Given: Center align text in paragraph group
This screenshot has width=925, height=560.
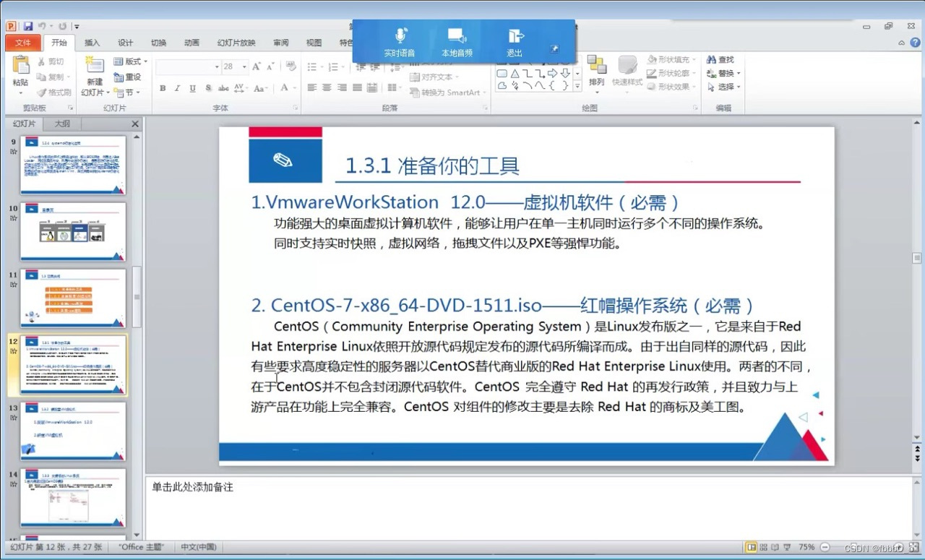Looking at the screenshot, I should [x=327, y=87].
